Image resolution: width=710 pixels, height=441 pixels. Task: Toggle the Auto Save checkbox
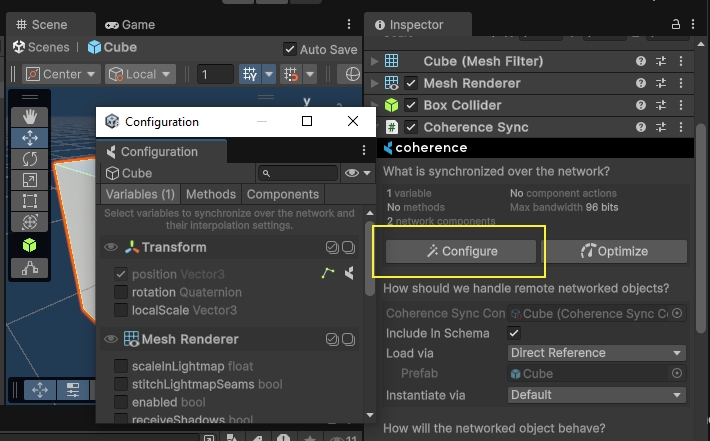coord(290,48)
